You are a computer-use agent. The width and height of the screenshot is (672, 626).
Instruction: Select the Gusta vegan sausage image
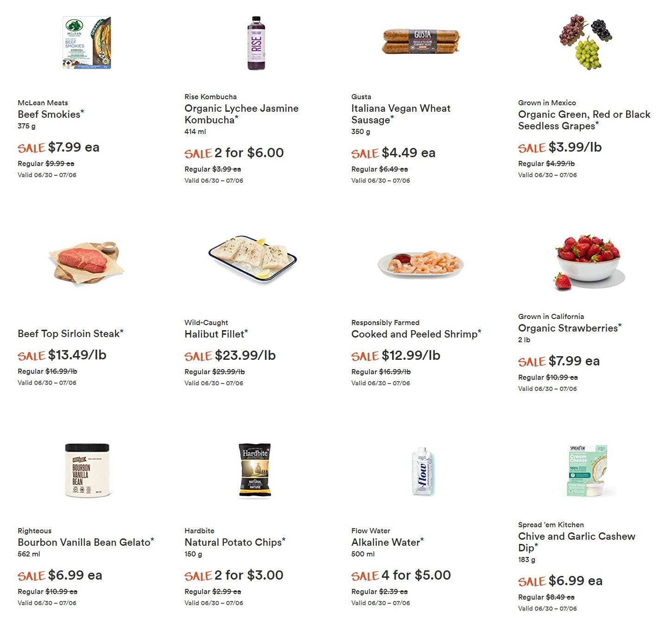coord(421,41)
